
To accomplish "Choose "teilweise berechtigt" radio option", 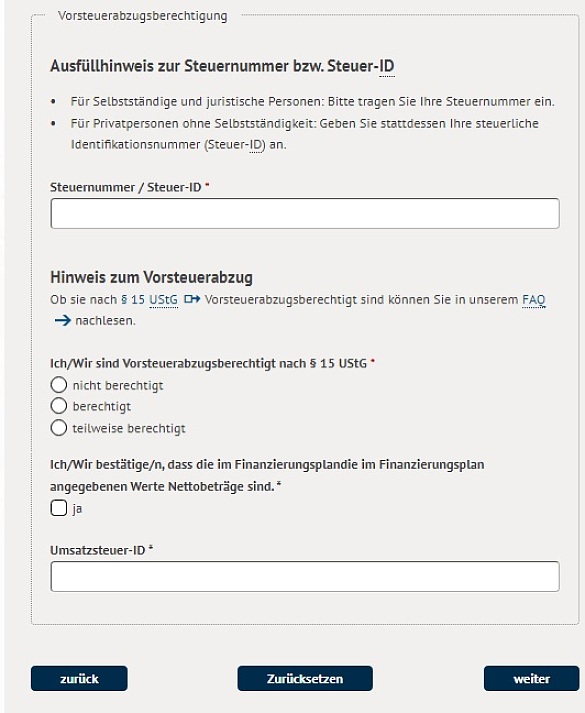I will coord(59,428).
